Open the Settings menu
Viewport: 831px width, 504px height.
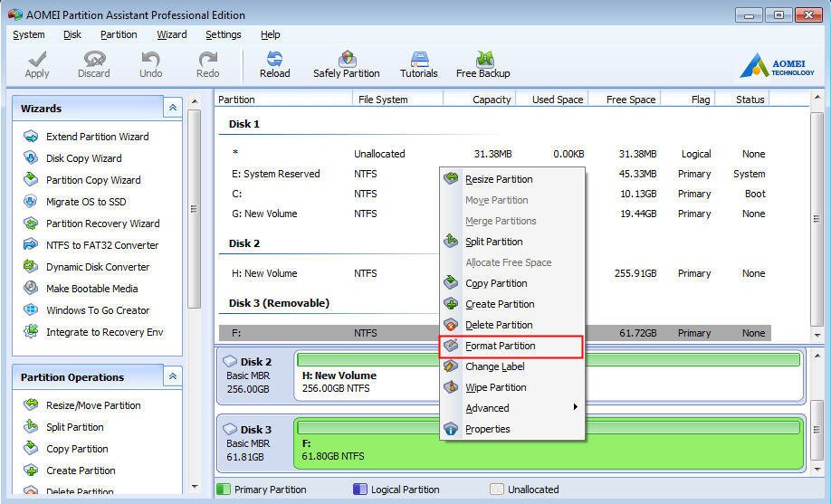tap(223, 34)
